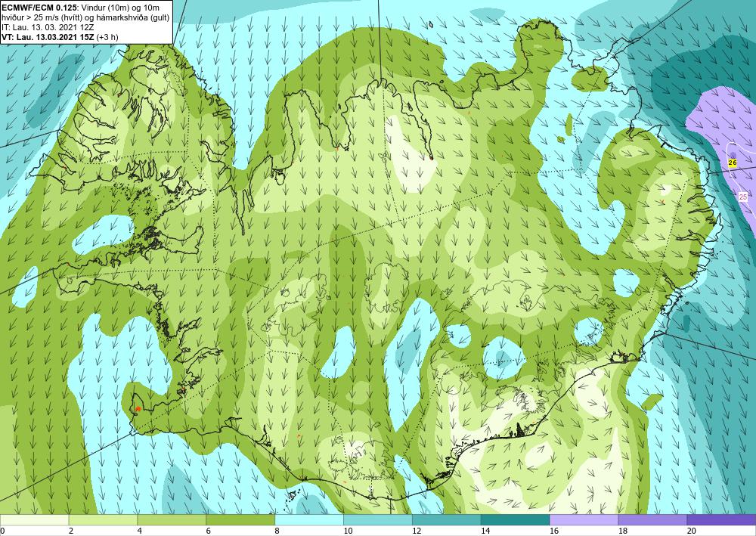Image resolution: width=756 pixels, height=536 pixels.
Task: Click the '10' scale label
Action: coord(348,531)
